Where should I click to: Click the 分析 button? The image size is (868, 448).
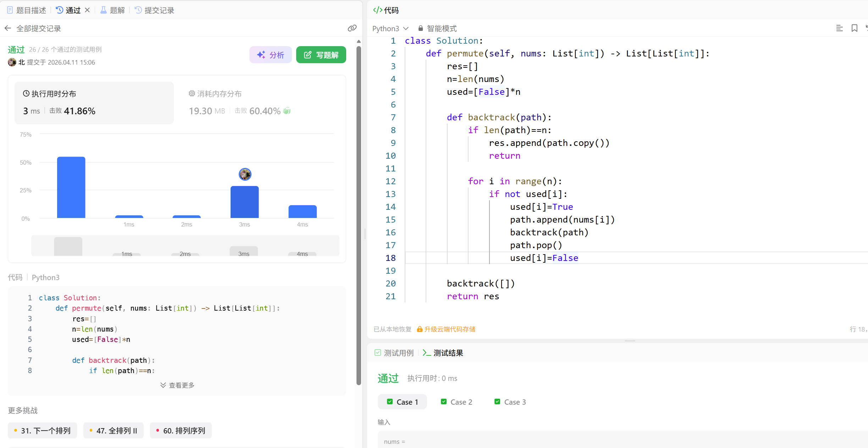[x=271, y=55]
